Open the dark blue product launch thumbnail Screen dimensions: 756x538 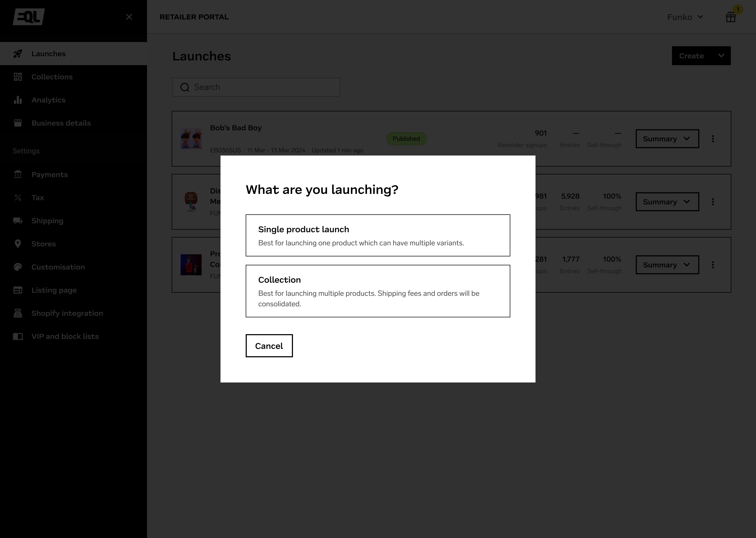point(191,265)
